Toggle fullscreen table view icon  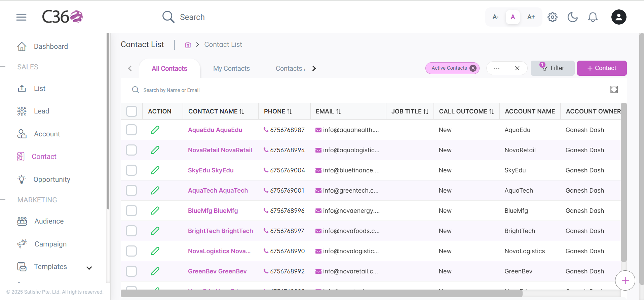[x=614, y=89]
